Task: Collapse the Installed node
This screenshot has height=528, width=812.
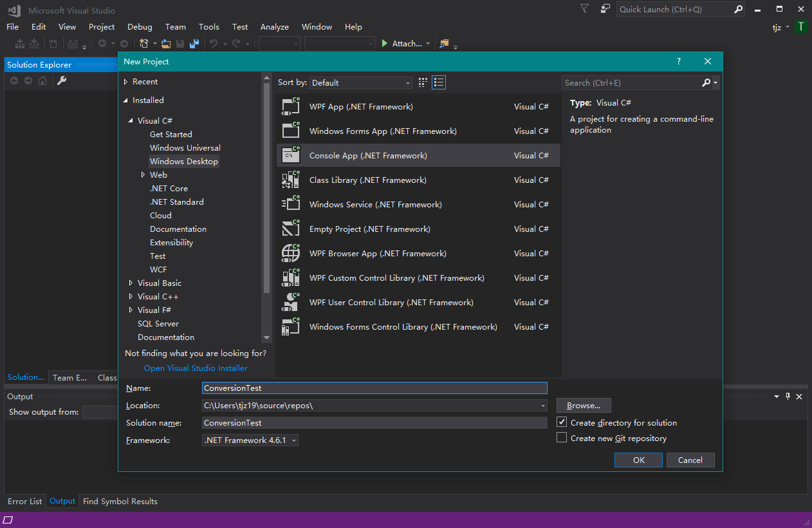Action: pyautogui.click(x=126, y=100)
